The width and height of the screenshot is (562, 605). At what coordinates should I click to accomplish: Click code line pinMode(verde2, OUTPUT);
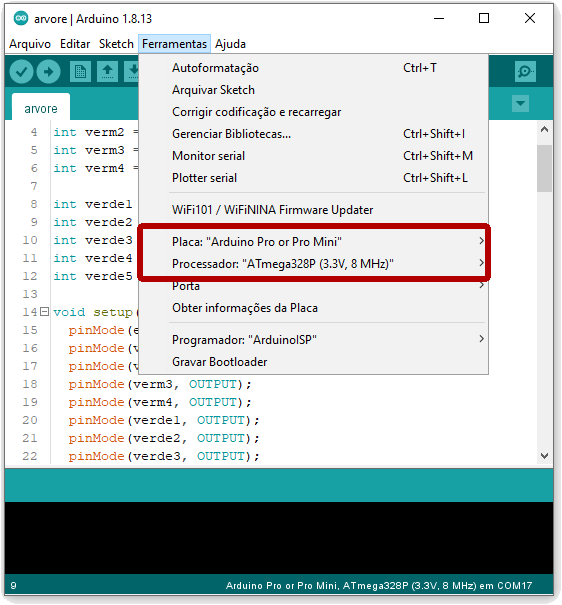click(164, 438)
